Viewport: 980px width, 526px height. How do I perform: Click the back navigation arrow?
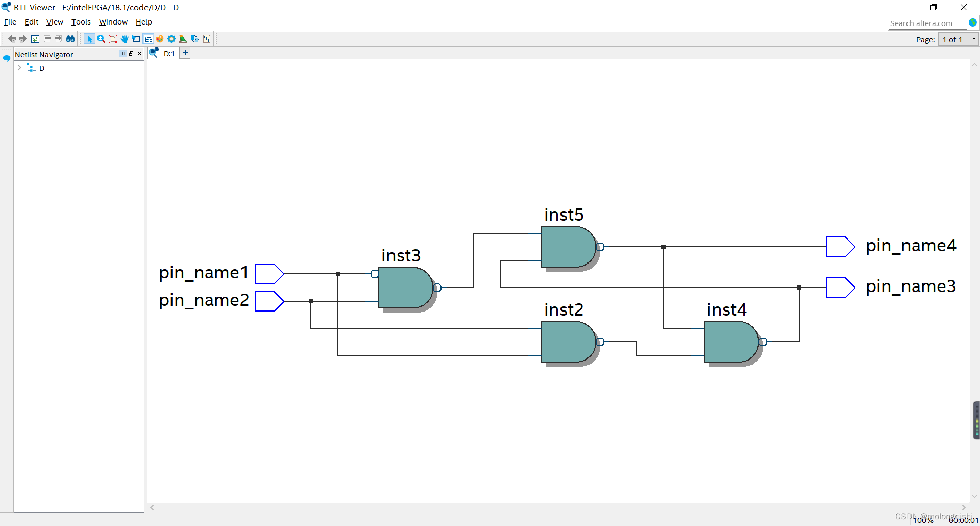tap(12, 39)
